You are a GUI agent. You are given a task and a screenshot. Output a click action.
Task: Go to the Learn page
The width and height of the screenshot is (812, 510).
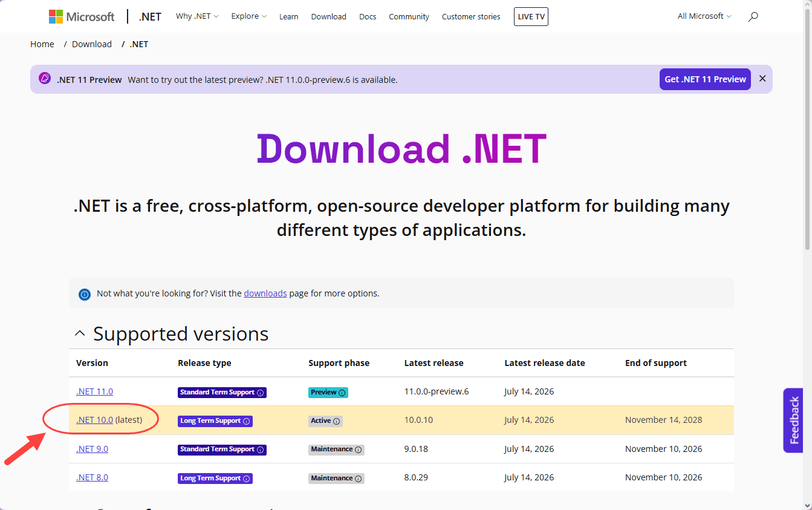(289, 16)
